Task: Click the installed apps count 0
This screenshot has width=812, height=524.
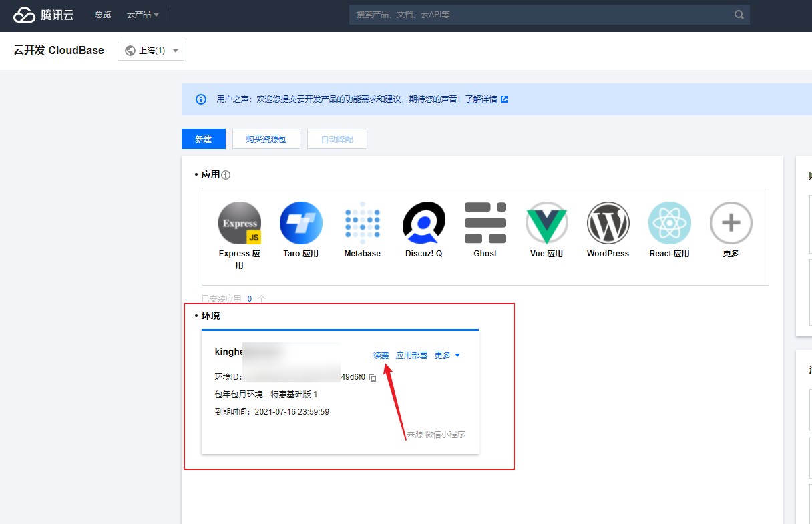Action: tap(250, 299)
